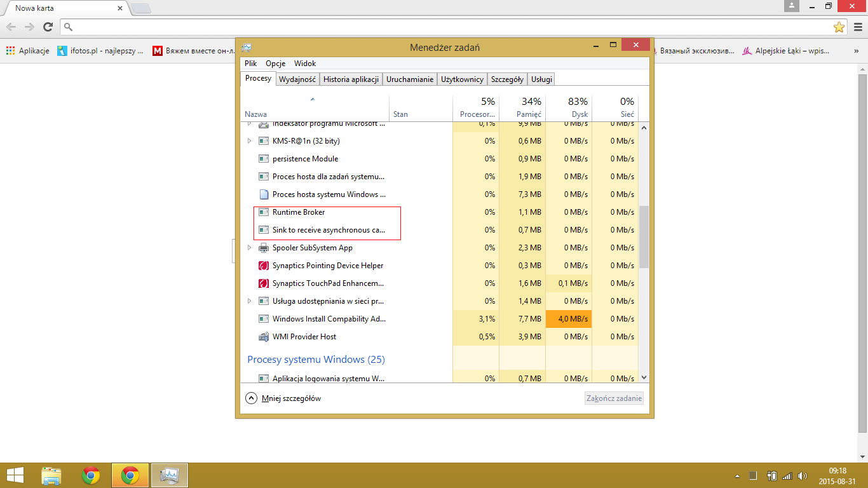Click the WMI Provider Host icon
This screenshot has height=488, width=868.
(x=264, y=337)
